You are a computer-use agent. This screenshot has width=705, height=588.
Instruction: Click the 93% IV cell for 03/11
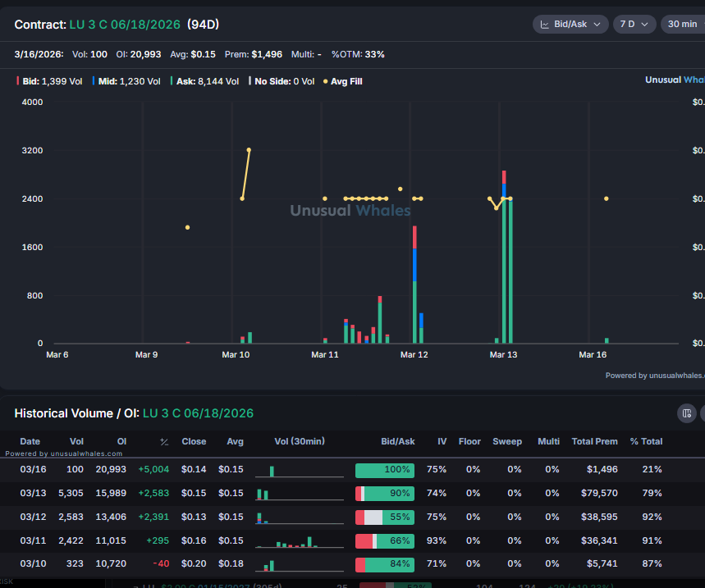tap(437, 540)
